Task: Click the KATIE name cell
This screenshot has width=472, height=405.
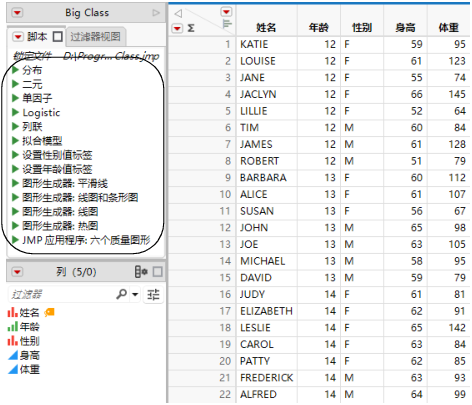Action: pyautogui.click(x=267, y=44)
